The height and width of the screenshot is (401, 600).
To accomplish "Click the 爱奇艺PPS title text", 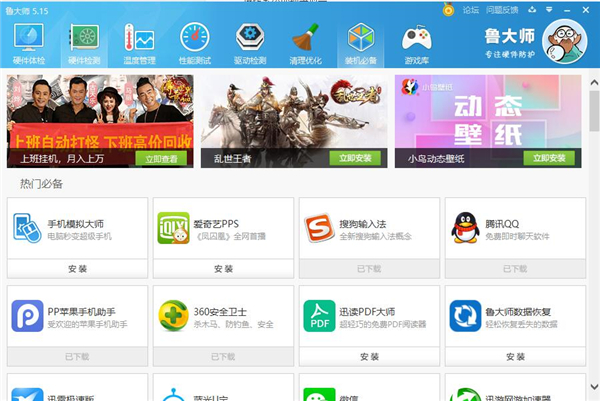I will pos(216,224).
